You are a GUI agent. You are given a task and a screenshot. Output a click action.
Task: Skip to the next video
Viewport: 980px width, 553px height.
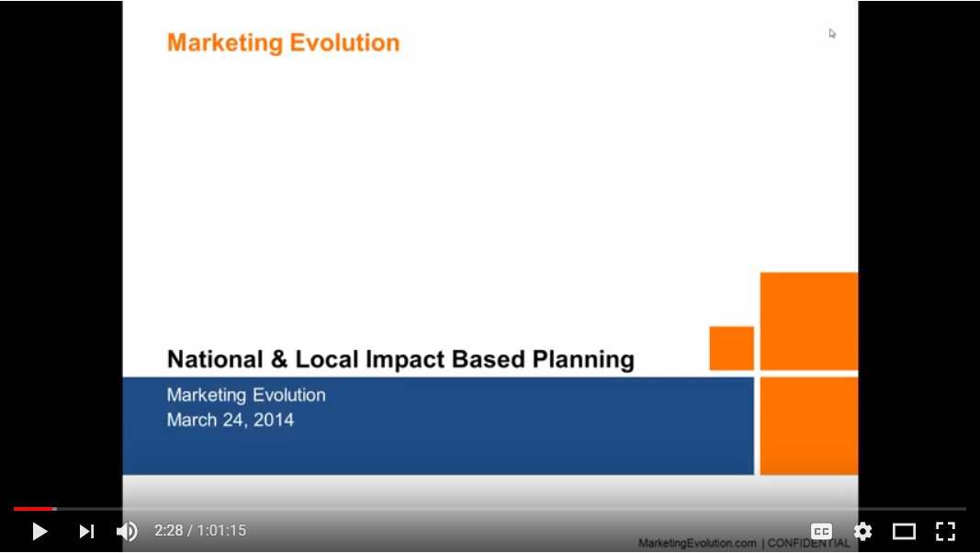[x=86, y=531]
